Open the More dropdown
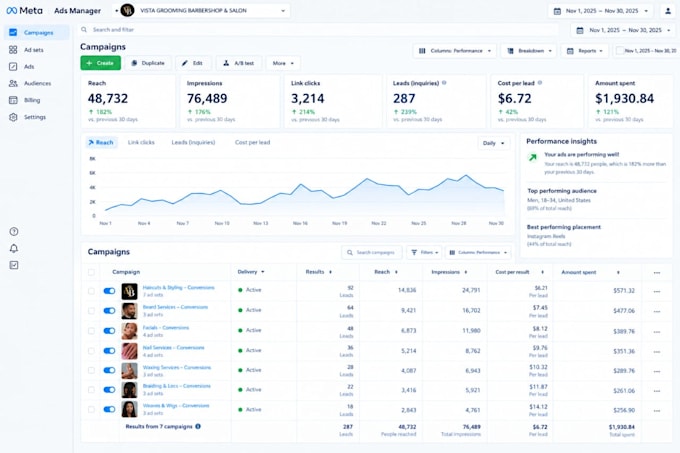The image size is (680, 453). coord(283,63)
